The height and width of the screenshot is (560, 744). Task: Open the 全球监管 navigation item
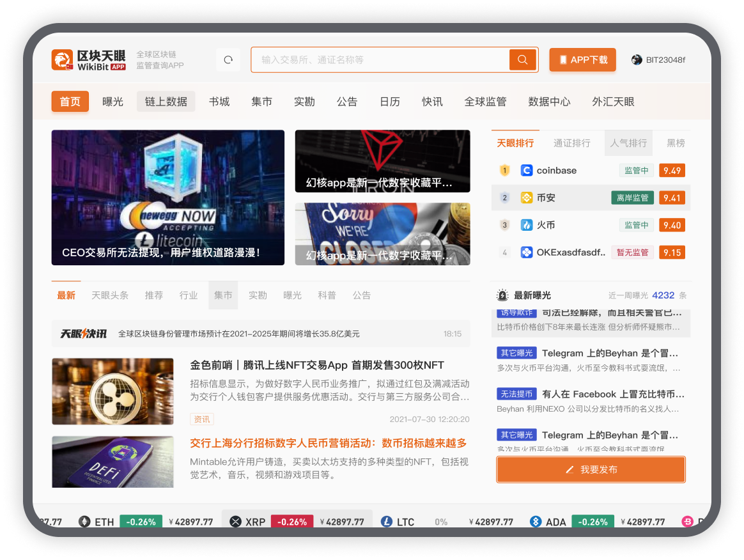tap(485, 102)
